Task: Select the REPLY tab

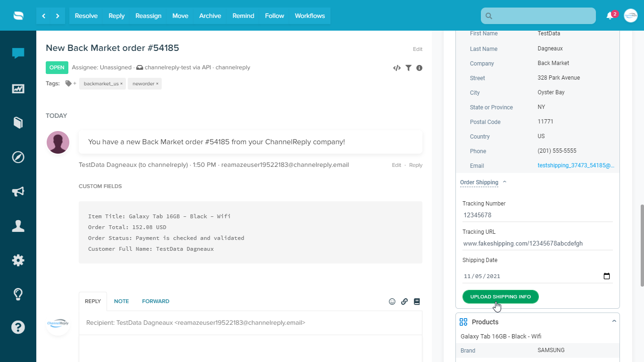Action: [93, 301]
